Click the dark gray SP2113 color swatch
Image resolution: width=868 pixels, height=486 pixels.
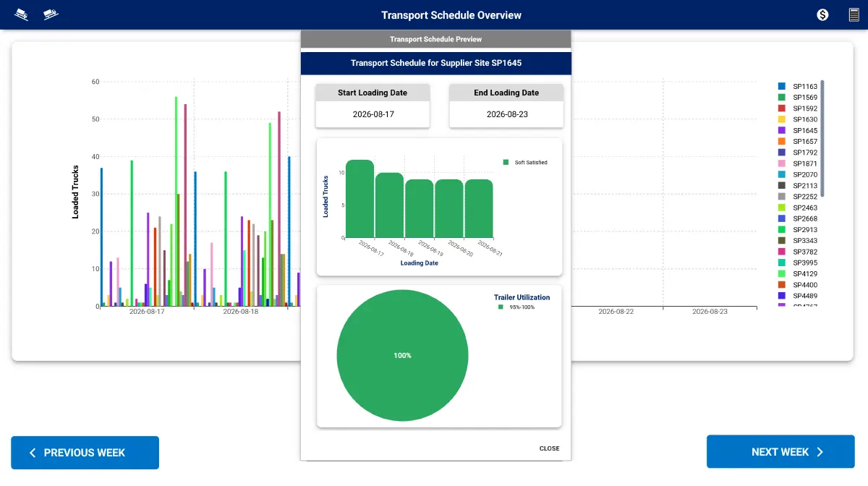tap(782, 186)
